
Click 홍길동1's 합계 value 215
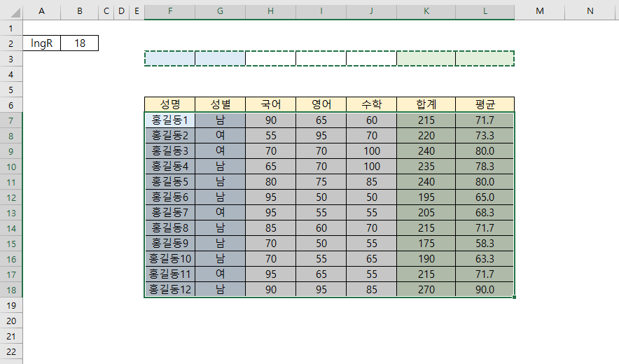(426, 120)
